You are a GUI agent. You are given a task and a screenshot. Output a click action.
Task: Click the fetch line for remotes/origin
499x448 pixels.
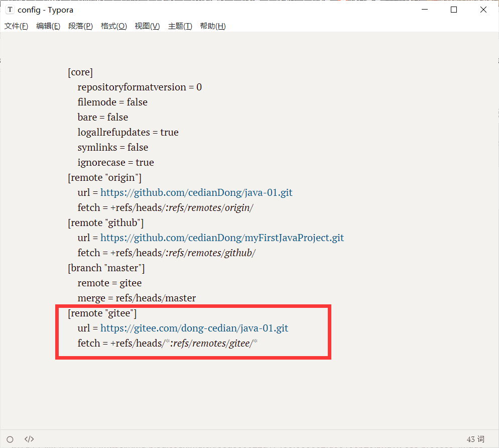click(x=165, y=207)
